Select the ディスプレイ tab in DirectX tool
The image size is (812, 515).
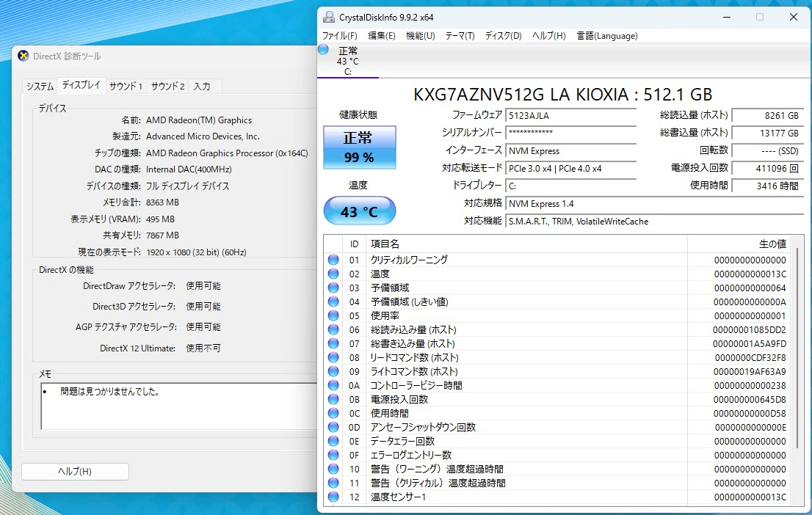[81, 85]
